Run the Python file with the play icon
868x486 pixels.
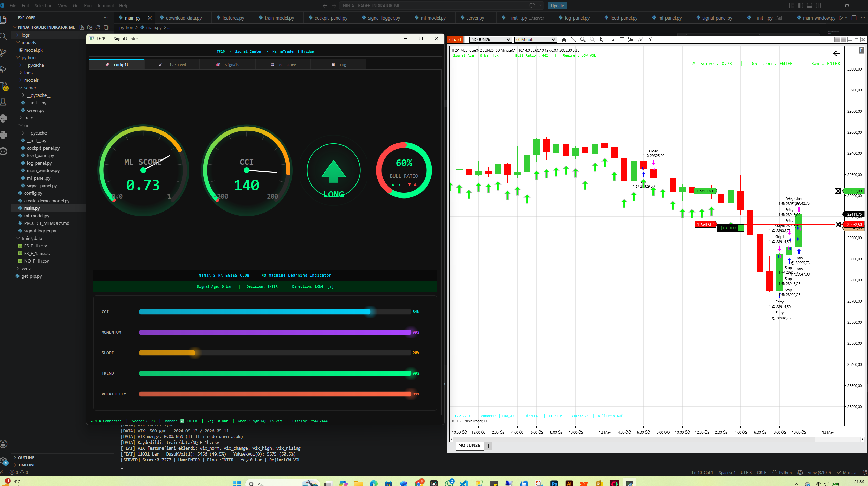tap(841, 18)
